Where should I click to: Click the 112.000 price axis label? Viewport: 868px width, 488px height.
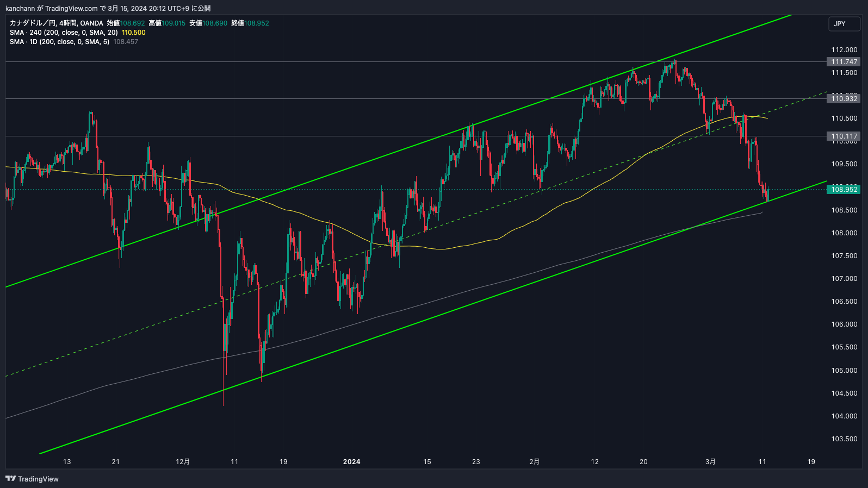[844, 50]
